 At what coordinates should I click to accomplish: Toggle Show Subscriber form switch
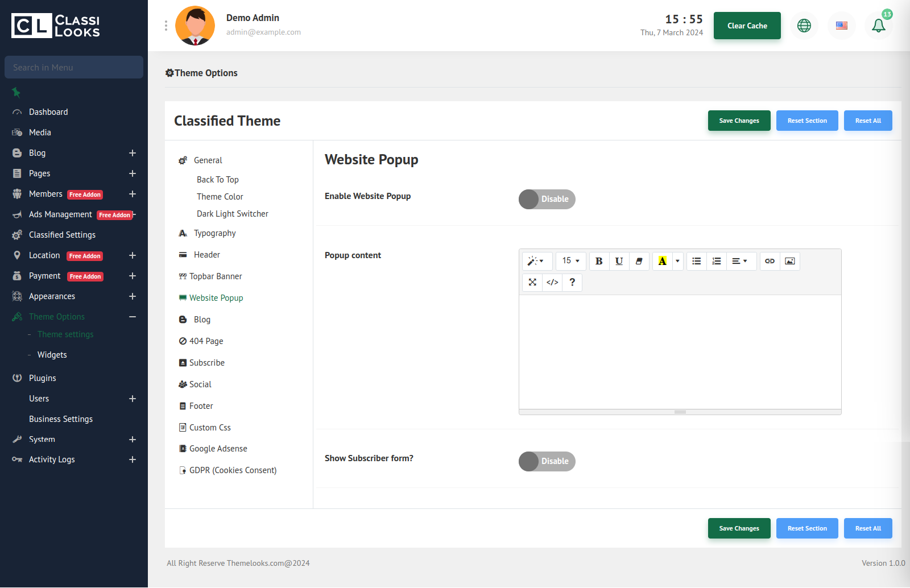coord(547,461)
